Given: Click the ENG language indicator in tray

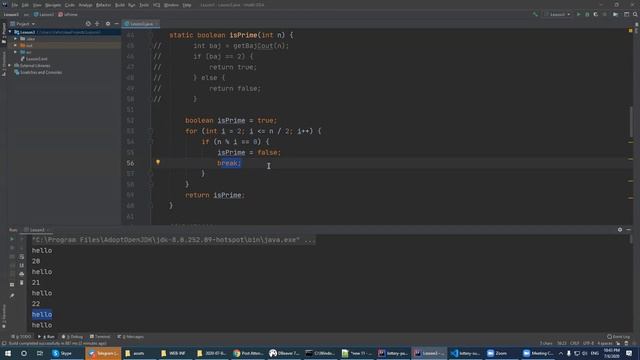Looking at the screenshot, I should [595, 353].
